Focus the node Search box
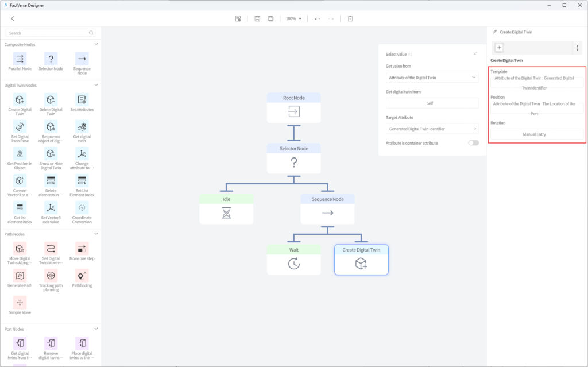Screen dimensions: 588x367 click(51, 33)
